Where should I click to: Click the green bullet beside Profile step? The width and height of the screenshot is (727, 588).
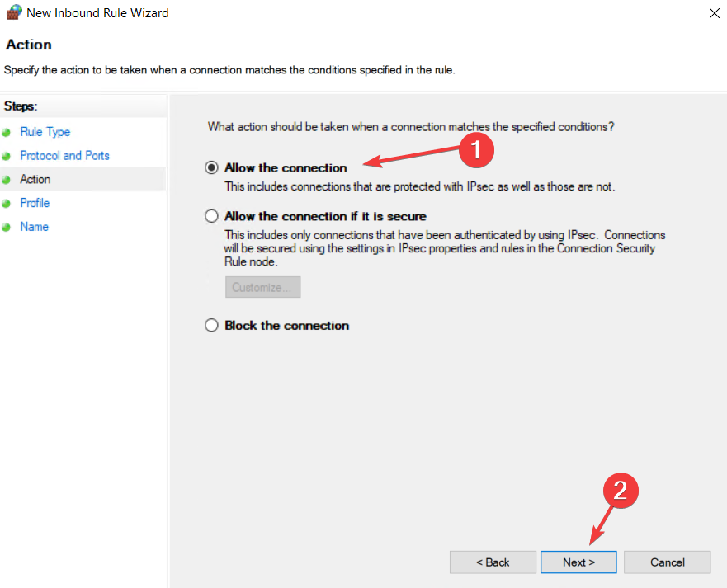click(7, 204)
